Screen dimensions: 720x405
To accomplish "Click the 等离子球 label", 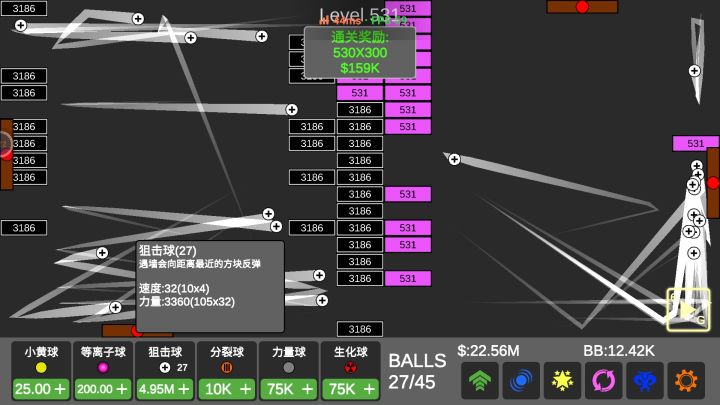I will (103, 352).
